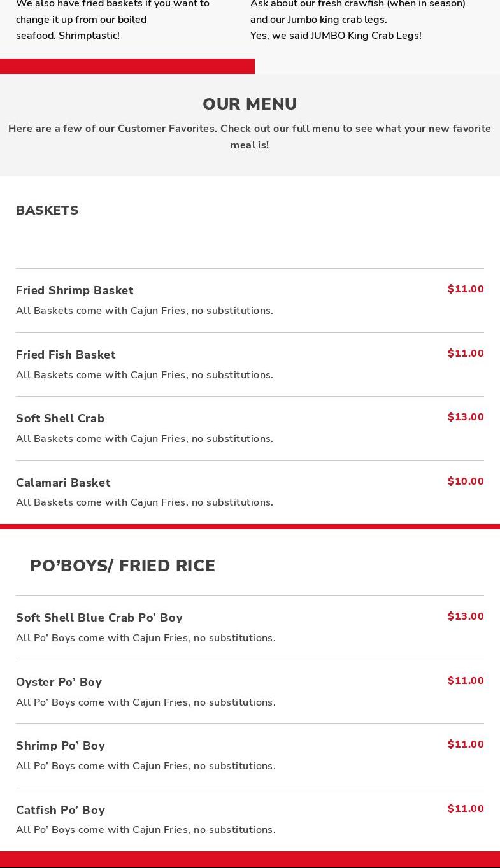Click the $13.00 price for Soft Shell Crab
Viewport: 500px width, 868px height.
466,417
